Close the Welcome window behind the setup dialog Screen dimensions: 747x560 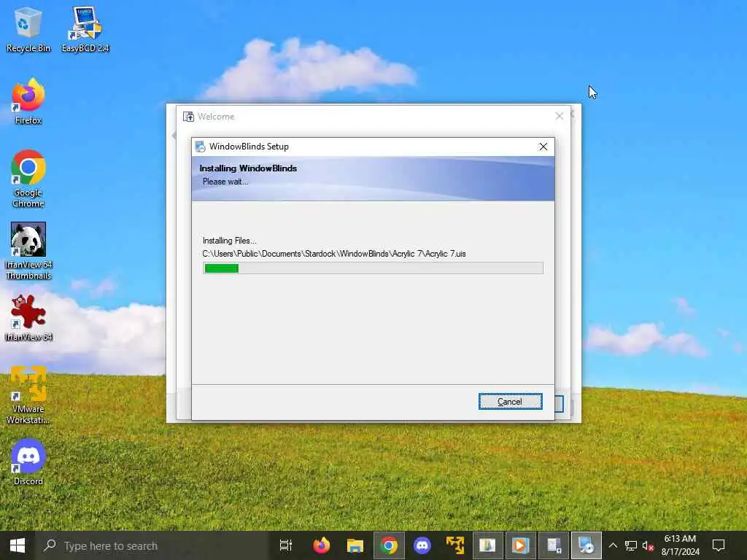[x=560, y=116]
